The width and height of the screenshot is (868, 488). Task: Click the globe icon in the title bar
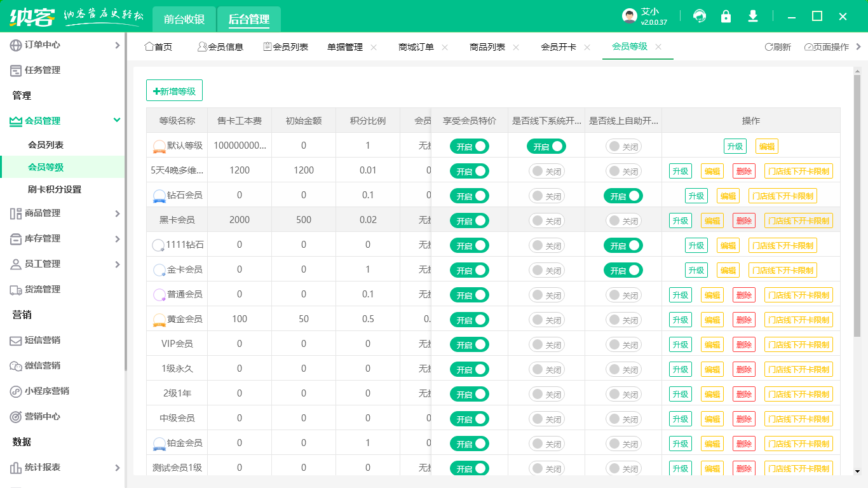coord(700,16)
